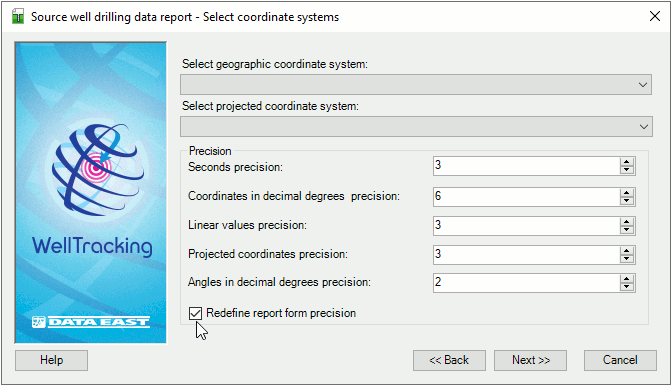
Task: Click the app icon in the title bar
Action: point(18,17)
